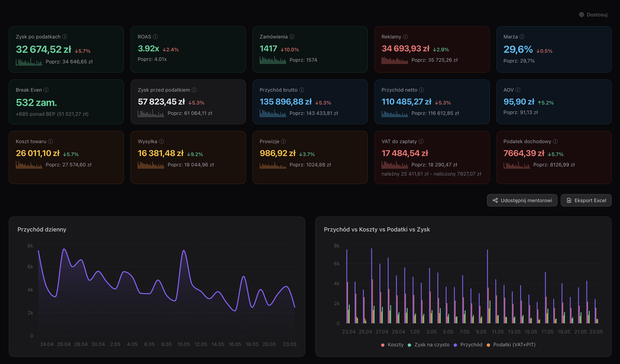Open the Marża info icon

click(x=522, y=37)
